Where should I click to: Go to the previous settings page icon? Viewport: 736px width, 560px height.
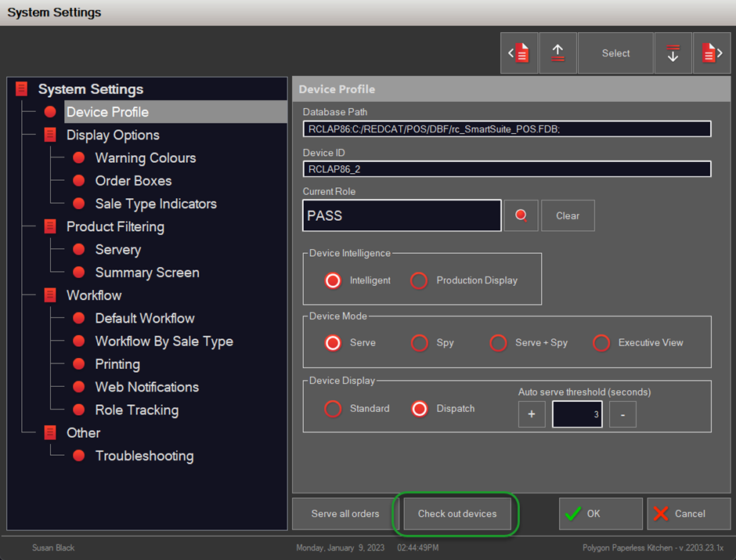pos(519,53)
